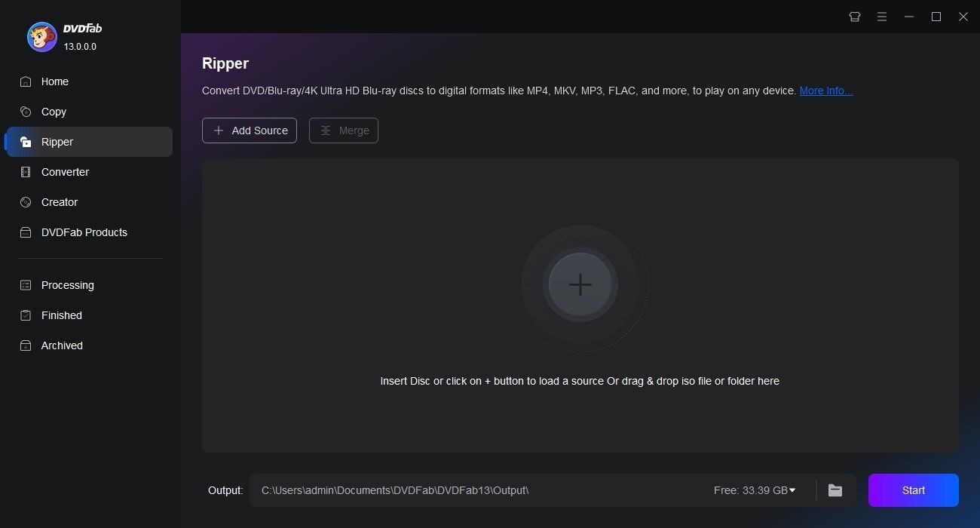Open the hamburger menu in title bar
This screenshot has width=980, height=528.
[x=881, y=17]
